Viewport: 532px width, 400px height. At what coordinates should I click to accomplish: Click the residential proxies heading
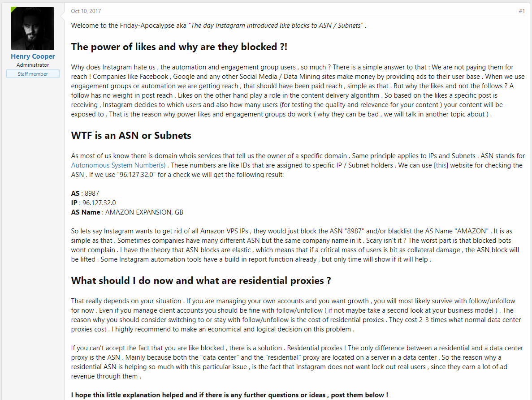[201, 281]
